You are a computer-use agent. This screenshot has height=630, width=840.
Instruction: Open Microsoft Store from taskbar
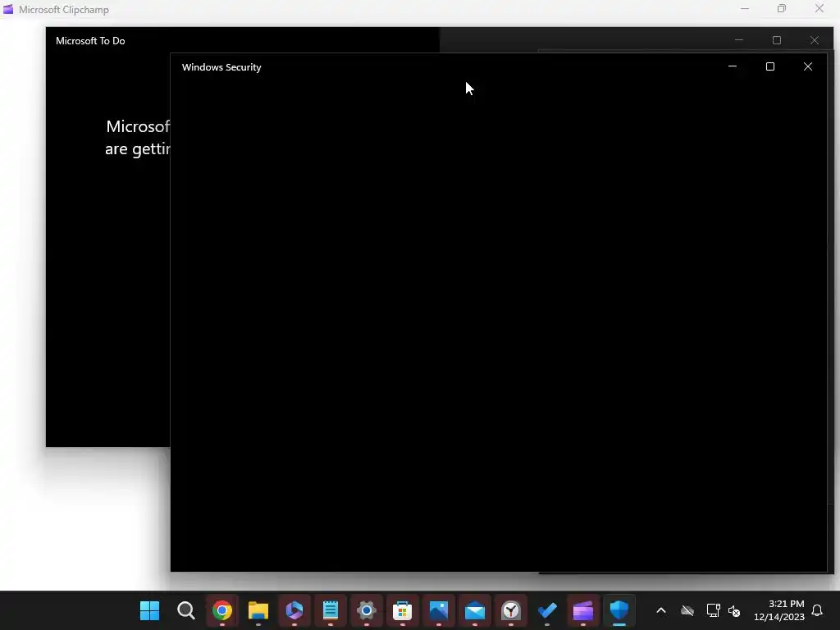pos(402,610)
